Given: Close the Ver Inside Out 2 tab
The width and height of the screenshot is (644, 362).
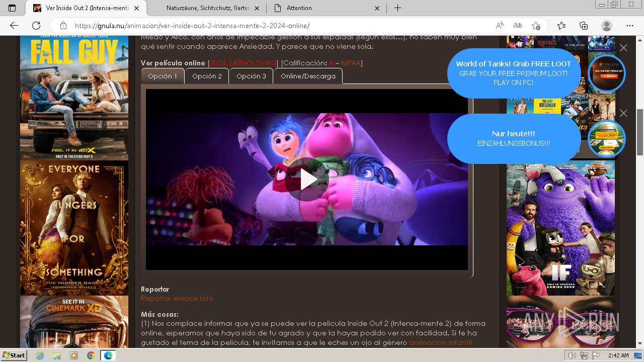Looking at the screenshot, I should pos(137,8).
